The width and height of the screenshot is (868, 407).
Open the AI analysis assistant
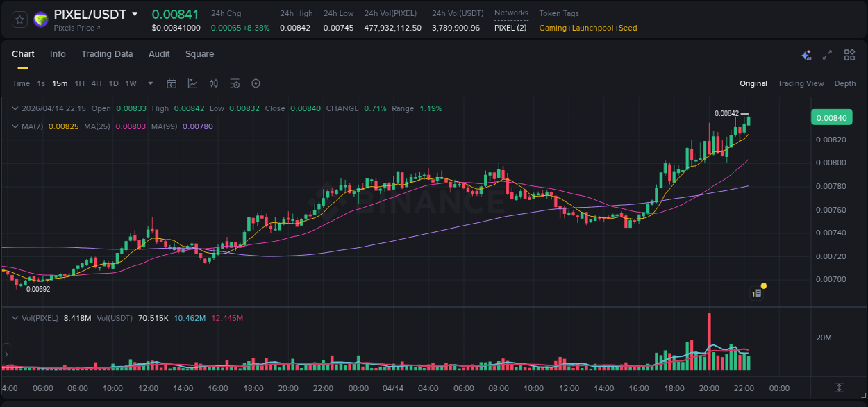[806, 54]
